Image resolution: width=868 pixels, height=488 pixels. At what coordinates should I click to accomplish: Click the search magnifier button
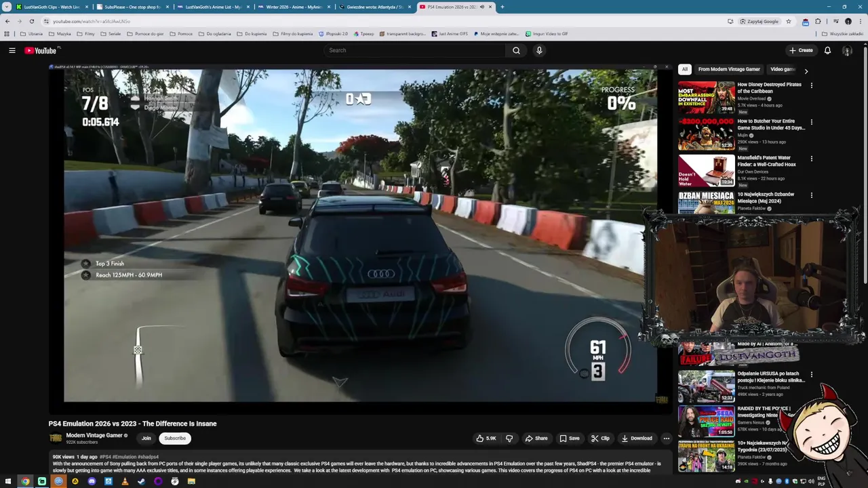(x=516, y=50)
